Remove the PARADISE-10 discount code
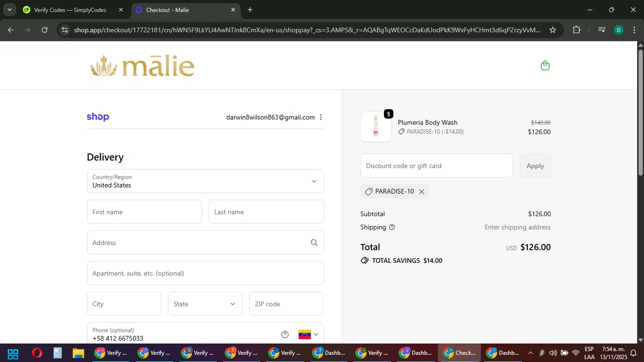The image size is (644, 362). pyautogui.click(x=422, y=192)
